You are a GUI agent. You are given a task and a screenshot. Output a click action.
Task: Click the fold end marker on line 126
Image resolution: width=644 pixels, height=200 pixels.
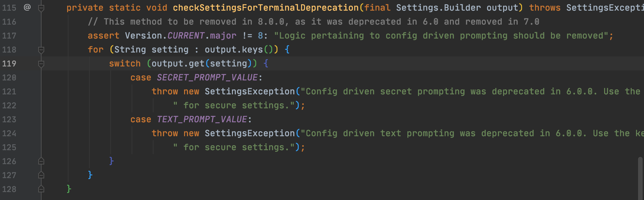pyautogui.click(x=41, y=161)
